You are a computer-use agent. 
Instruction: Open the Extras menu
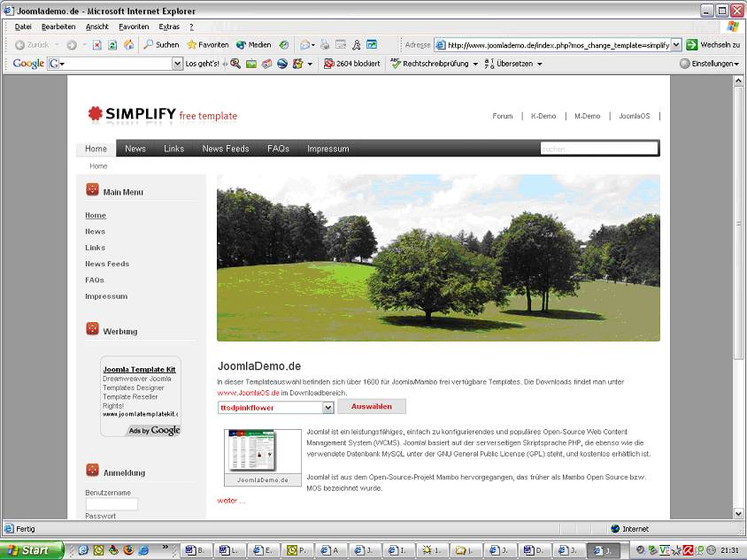coord(169,27)
